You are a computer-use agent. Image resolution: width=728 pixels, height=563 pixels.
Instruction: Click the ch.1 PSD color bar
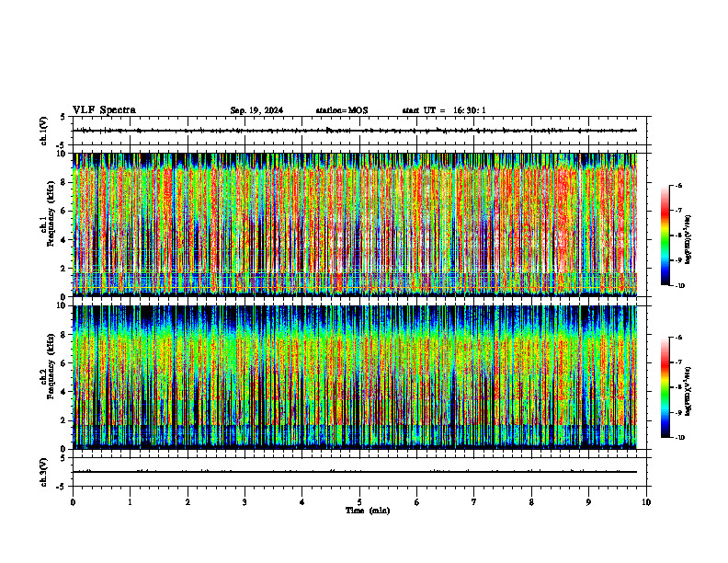tap(665, 236)
